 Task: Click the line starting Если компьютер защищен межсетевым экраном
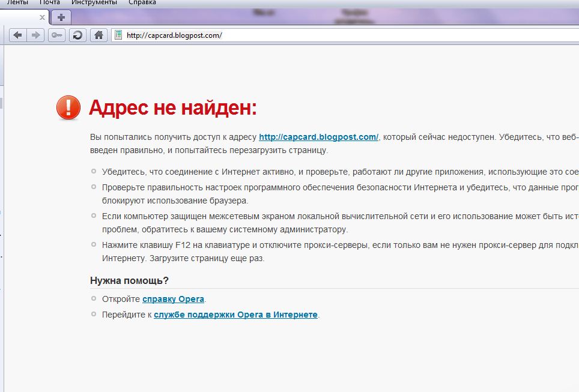pos(340,223)
